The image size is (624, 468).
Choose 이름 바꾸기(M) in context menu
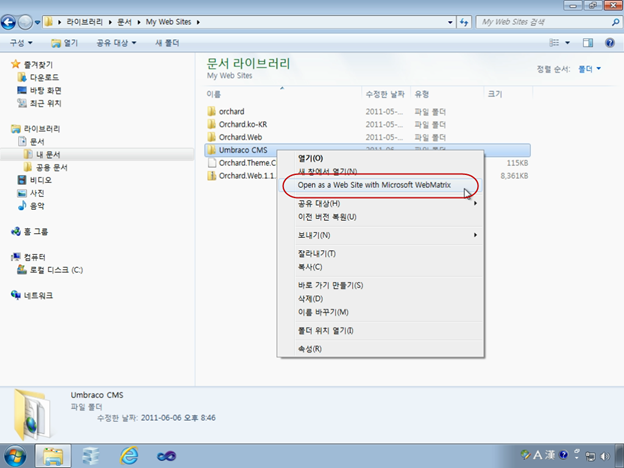tap(381, 312)
